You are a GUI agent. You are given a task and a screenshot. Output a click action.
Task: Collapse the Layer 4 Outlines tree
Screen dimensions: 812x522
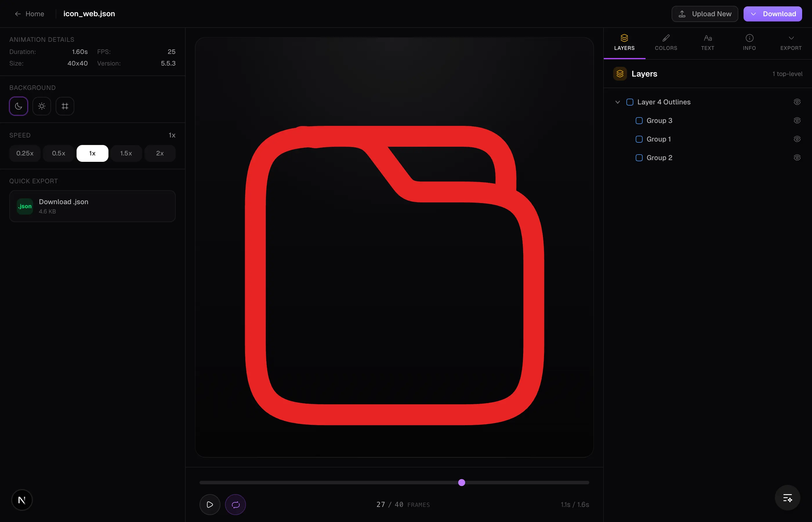pyautogui.click(x=617, y=102)
